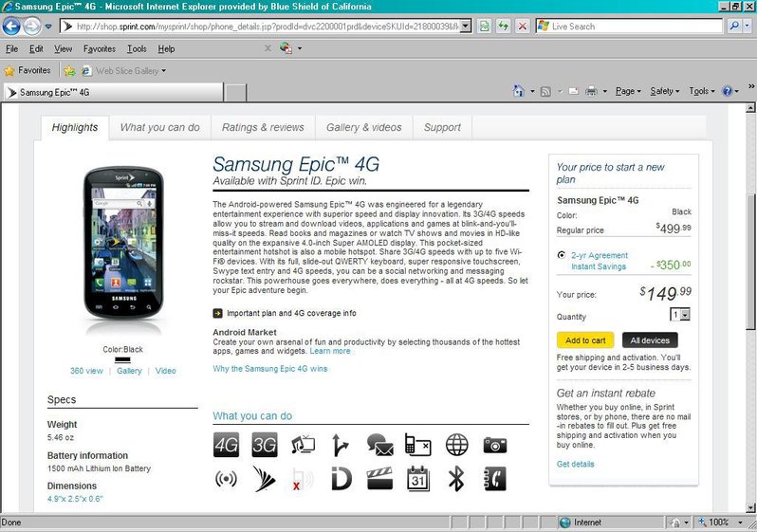757x532 pixels.
Task: Click the Samsung Epic 4G phone image
Action: (x=123, y=243)
